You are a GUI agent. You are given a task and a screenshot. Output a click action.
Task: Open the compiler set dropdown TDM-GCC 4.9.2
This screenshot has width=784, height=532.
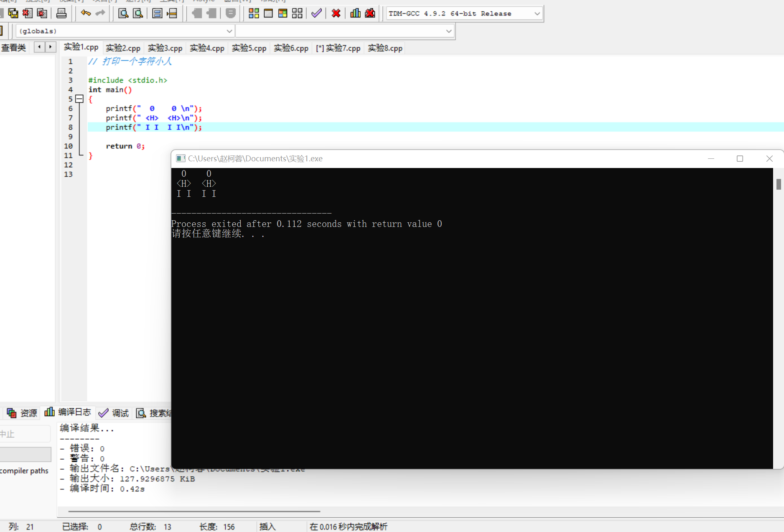coord(464,13)
